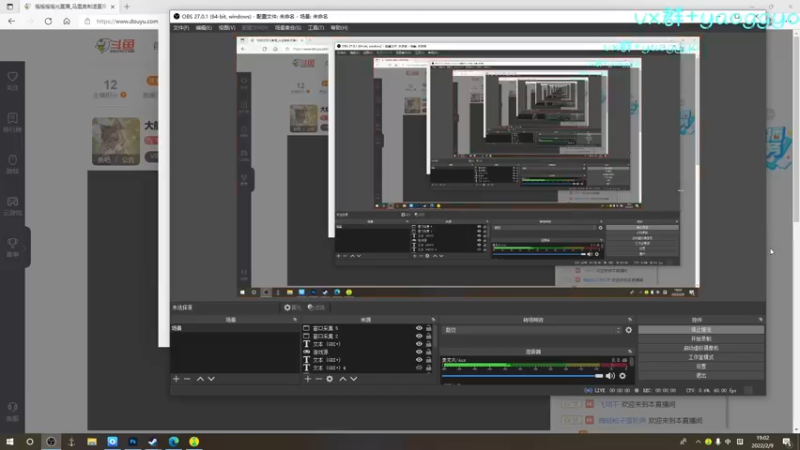Go to browser home page

[67, 21]
